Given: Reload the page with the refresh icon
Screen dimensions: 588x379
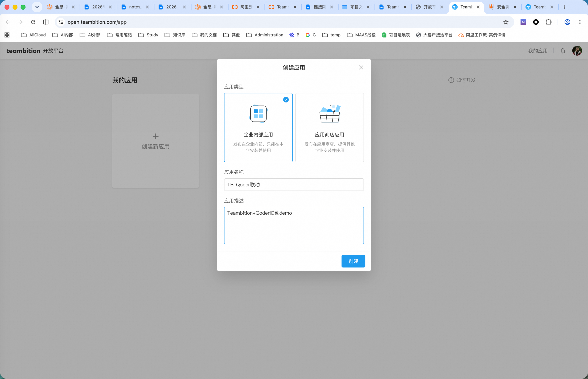Looking at the screenshot, I should coord(33,22).
